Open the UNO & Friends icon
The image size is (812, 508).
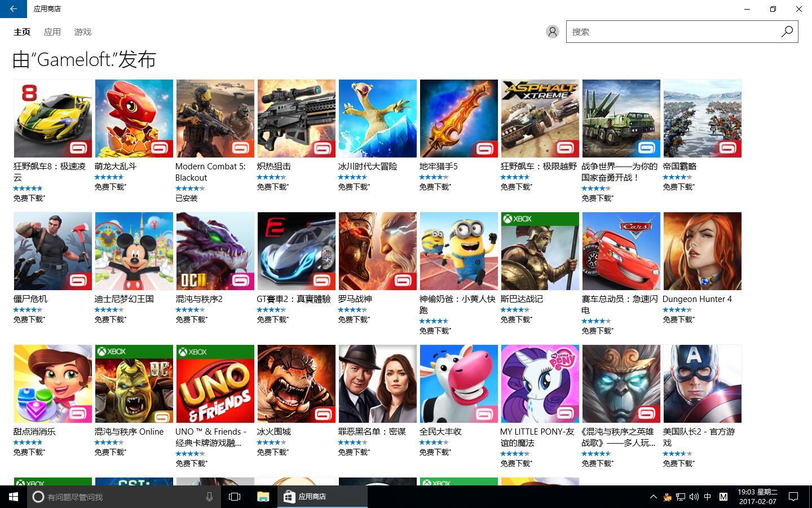tap(215, 384)
